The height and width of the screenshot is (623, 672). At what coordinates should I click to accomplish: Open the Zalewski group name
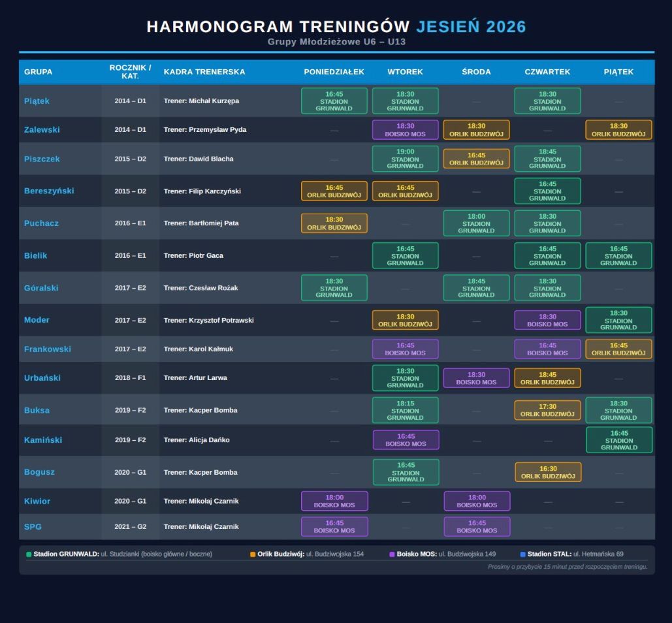click(x=42, y=130)
